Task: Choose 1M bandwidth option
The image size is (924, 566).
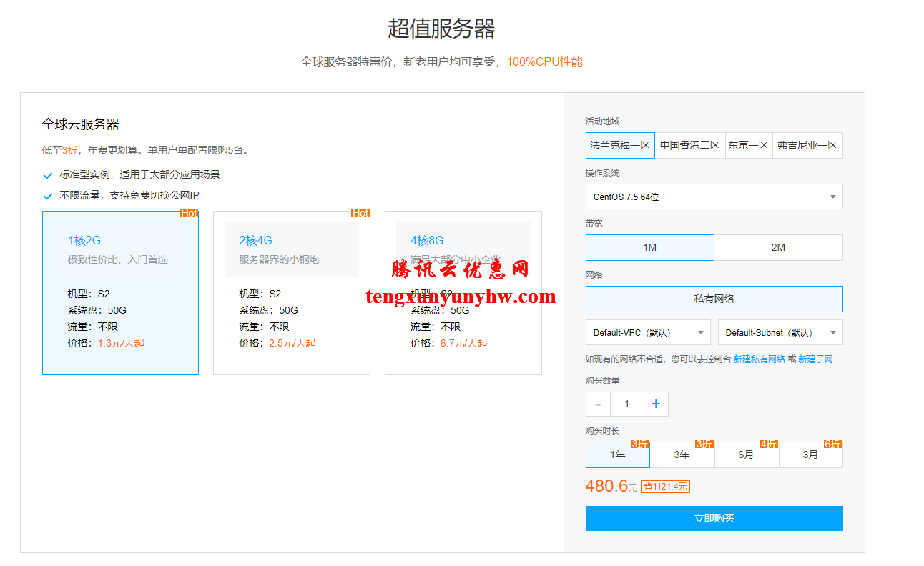Action: pos(649,247)
